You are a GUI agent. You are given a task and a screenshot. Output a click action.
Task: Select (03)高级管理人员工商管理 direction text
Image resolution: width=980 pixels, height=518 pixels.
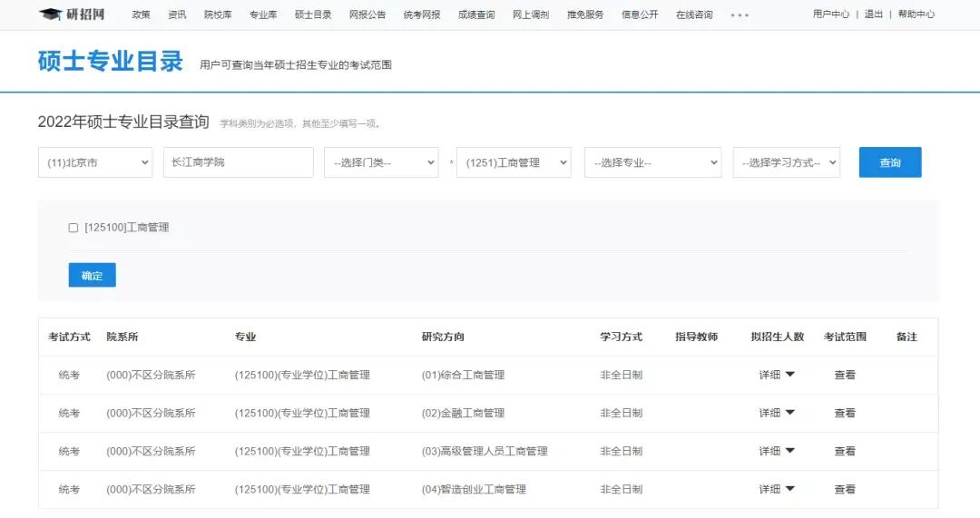pos(485,451)
